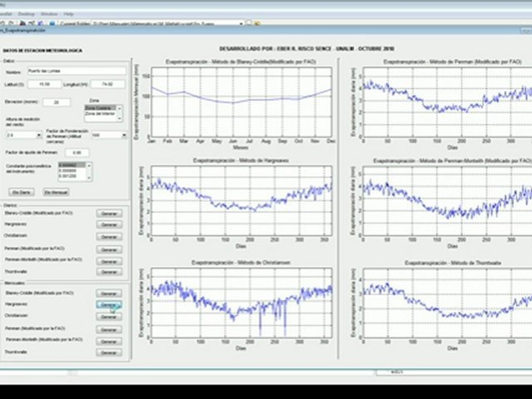Viewport: 532px width, 399px height.
Task: Click the Elevacion input field
Action: [x=57, y=102]
